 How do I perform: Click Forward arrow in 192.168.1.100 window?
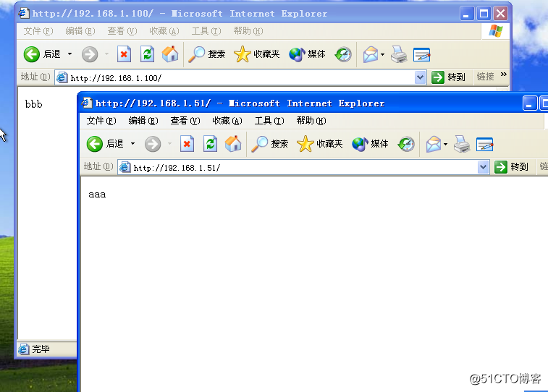[90, 54]
